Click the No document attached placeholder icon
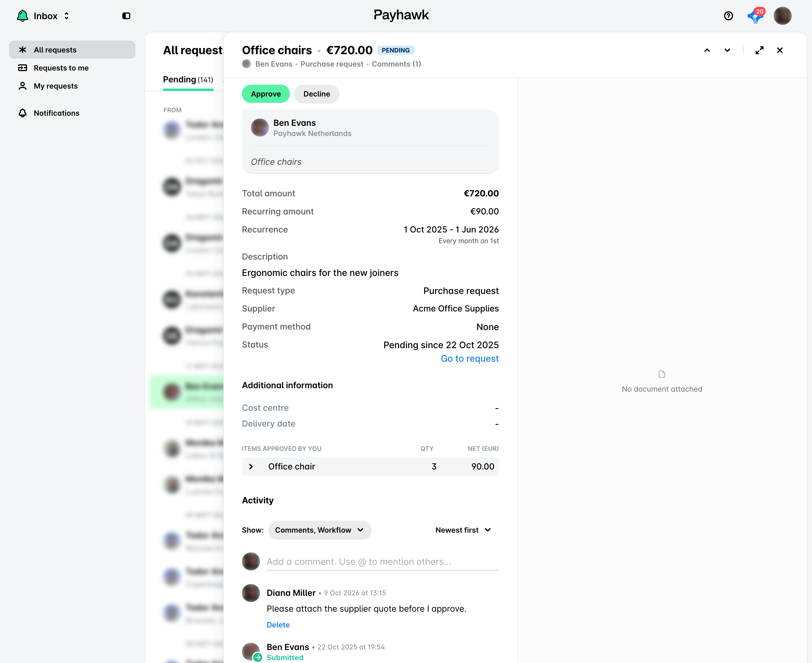The height and width of the screenshot is (663, 812). tap(662, 374)
